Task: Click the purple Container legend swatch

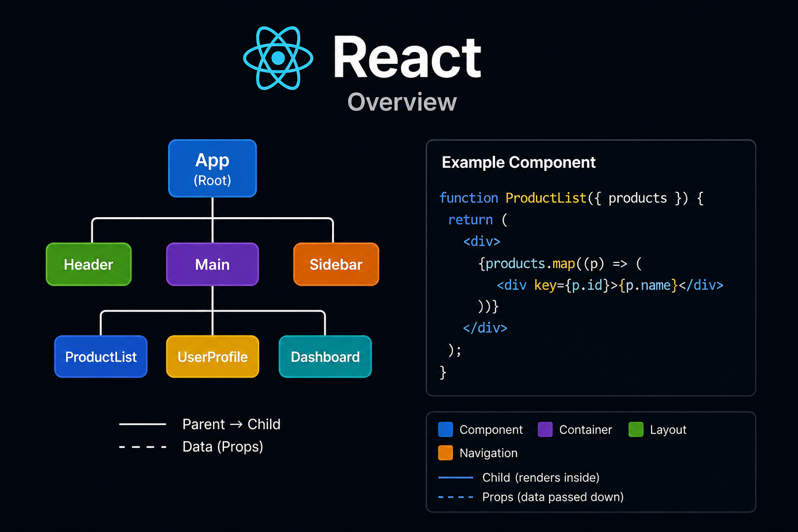Action: click(x=545, y=430)
